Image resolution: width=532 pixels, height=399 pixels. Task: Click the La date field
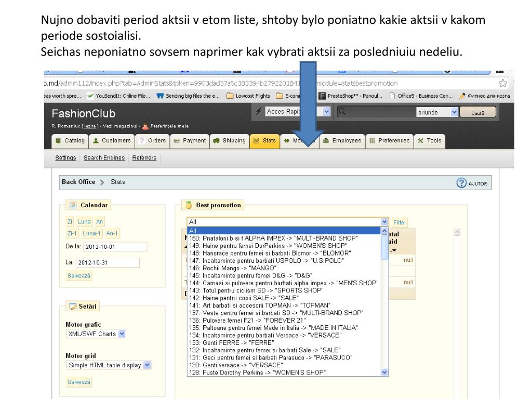click(108, 262)
